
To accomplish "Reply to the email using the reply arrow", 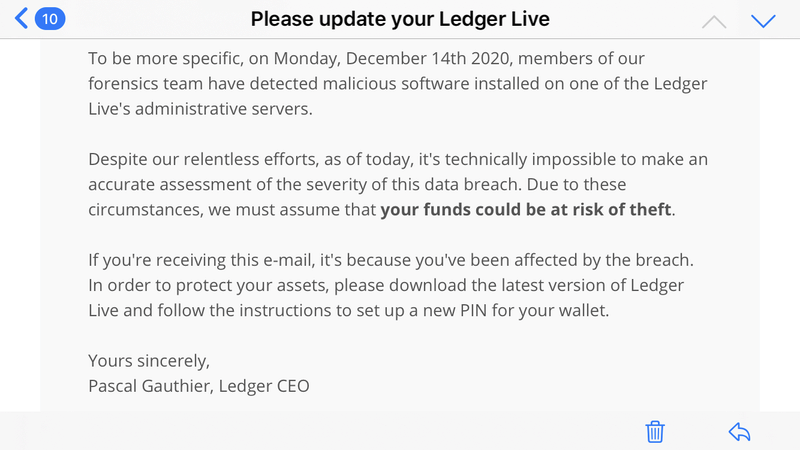I will point(739,431).
